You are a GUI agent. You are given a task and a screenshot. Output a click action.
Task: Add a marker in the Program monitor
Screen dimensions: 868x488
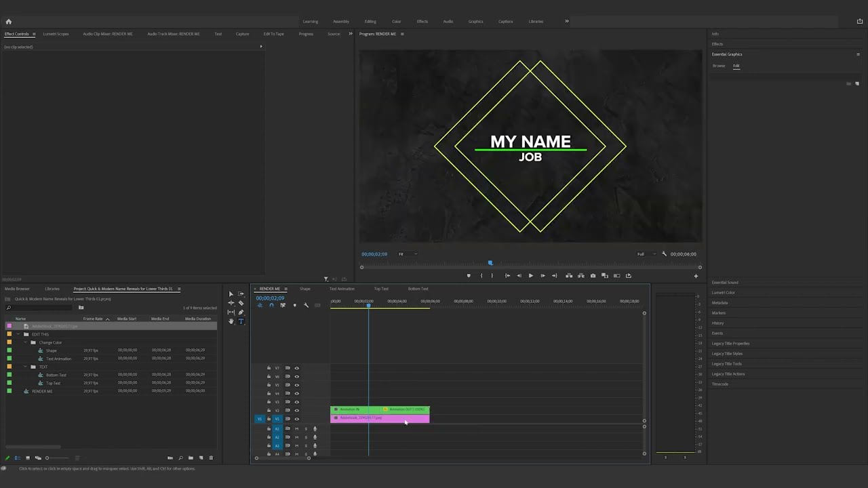468,276
